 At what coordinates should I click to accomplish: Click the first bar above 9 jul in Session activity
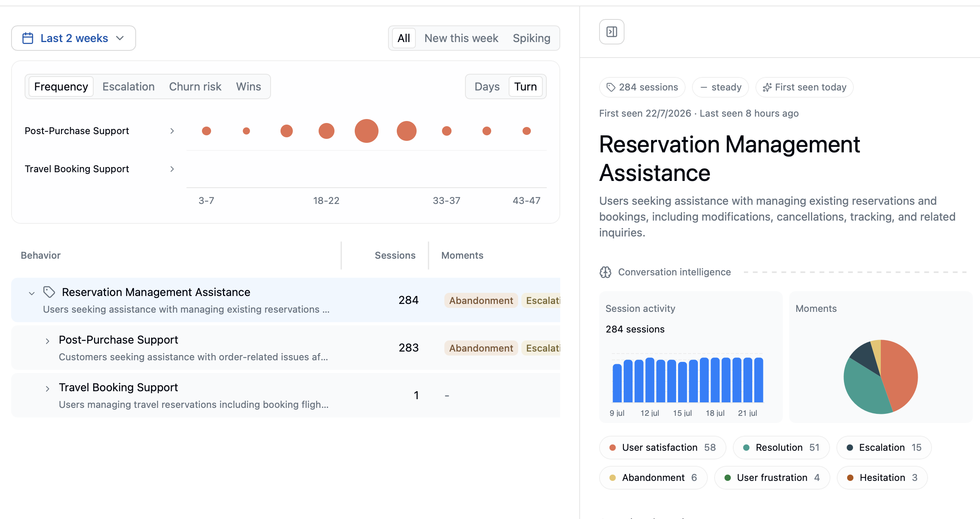point(617,383)
